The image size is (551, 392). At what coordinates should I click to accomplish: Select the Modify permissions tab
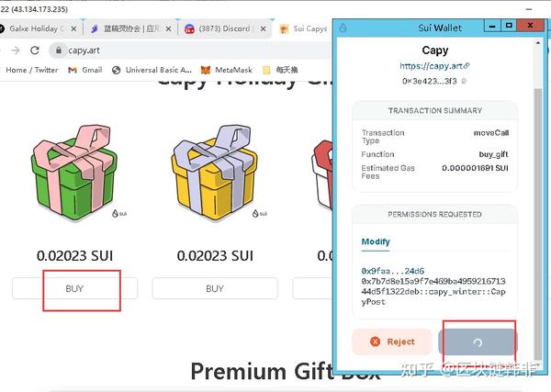pyautogui.click(x=376, y=241)
